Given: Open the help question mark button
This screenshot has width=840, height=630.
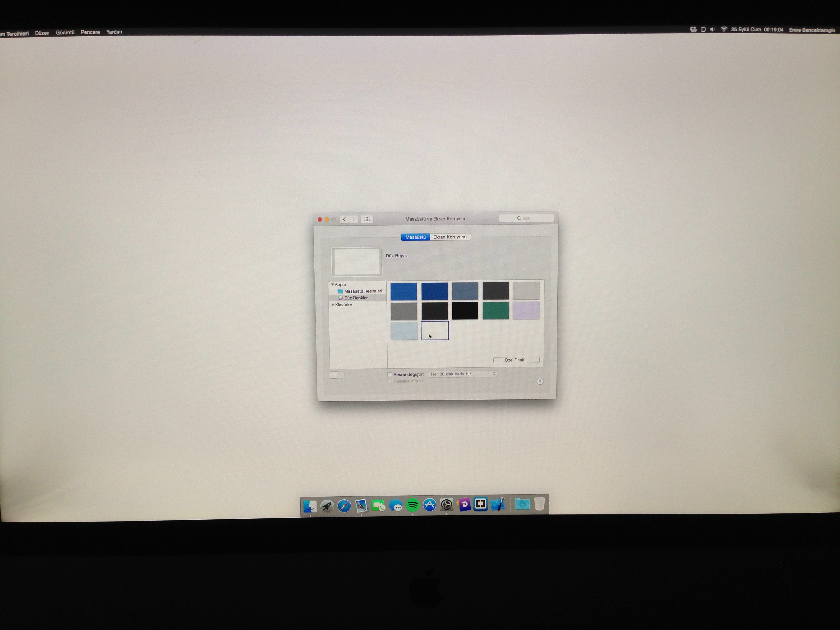Looking at the screenshot, I should (x=540, y=381).
